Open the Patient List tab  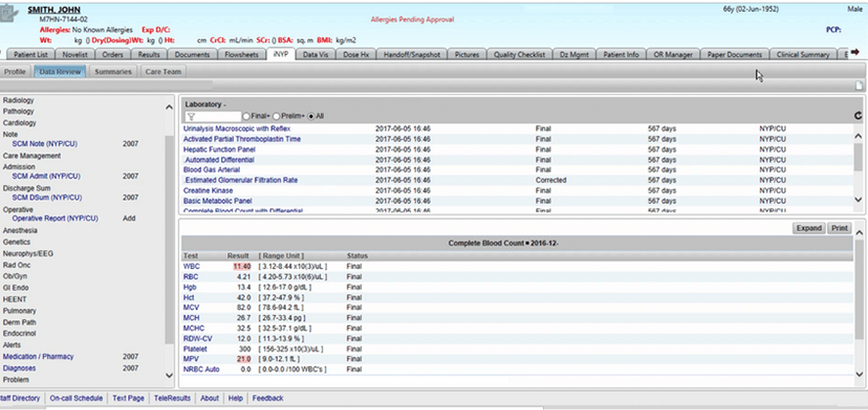(x=31, y=55)
